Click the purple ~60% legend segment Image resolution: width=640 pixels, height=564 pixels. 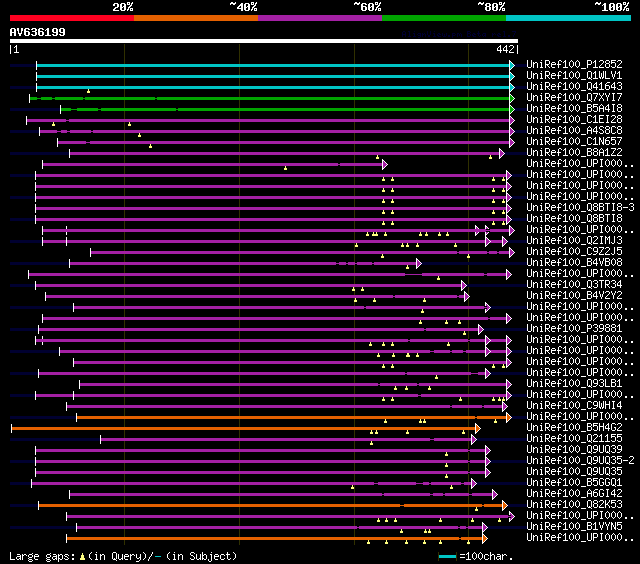pyautogui.click(x=320, y=18)
